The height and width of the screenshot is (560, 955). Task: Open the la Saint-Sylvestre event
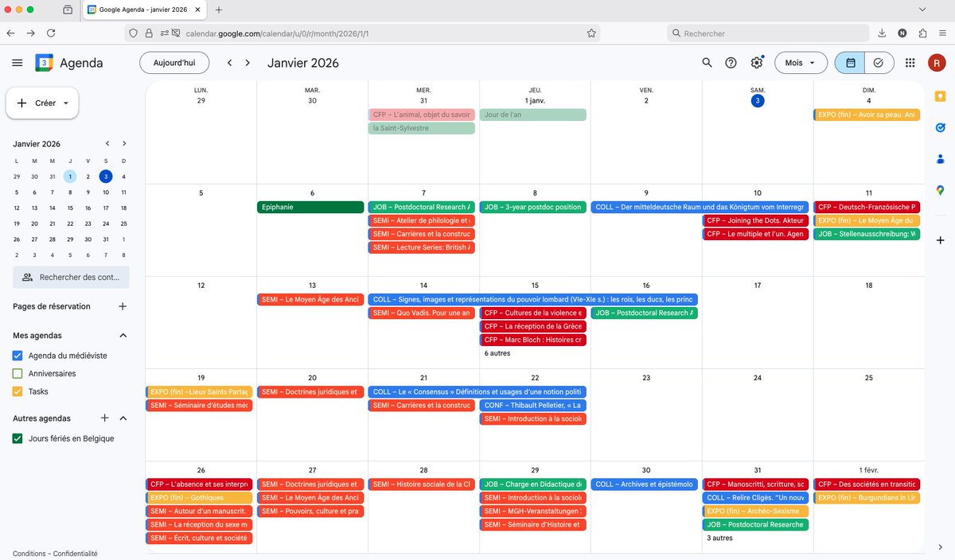pos(422,128)
